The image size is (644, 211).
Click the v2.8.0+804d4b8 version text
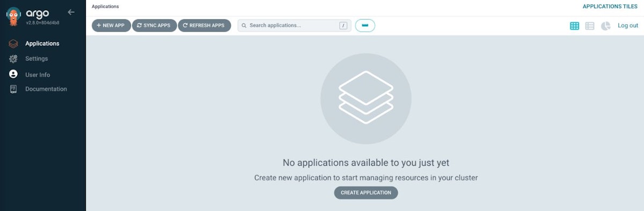pos(43,23)
